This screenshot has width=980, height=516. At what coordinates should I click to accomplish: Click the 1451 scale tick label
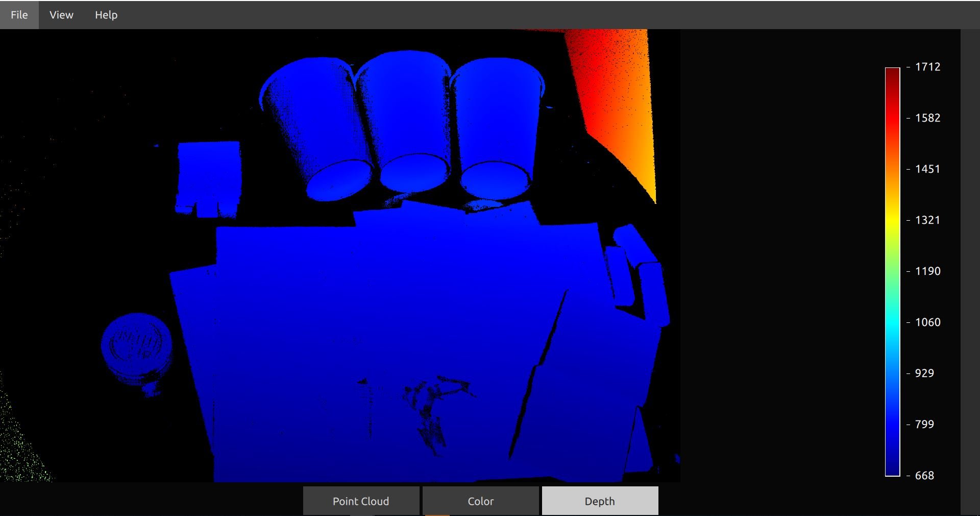[x=927, y=169]
